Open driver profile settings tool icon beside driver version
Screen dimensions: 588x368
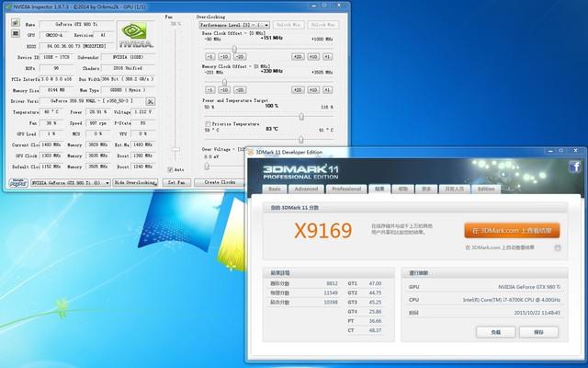click(150, 101)
